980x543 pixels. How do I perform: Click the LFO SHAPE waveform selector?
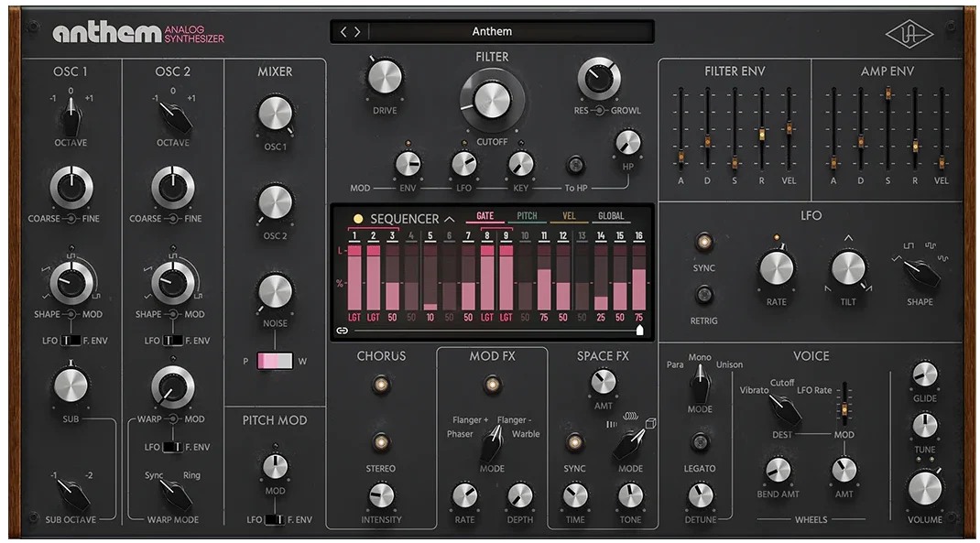point(921,273)
